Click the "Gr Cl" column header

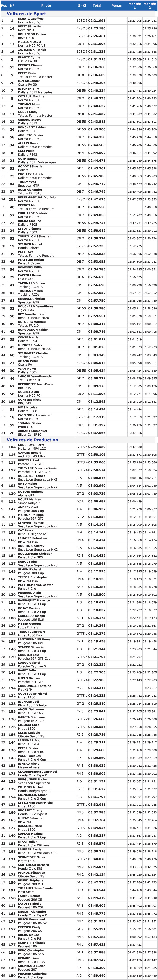coord(82,6)
